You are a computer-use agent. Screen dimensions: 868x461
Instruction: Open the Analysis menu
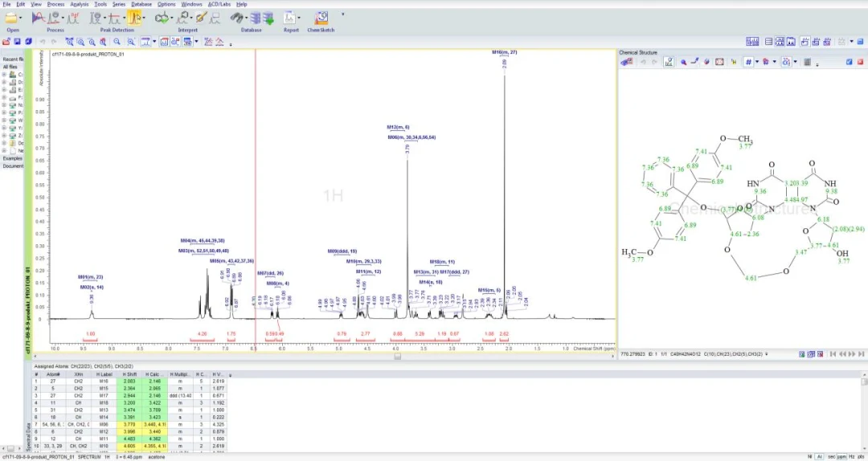click(x=79, y=4)
